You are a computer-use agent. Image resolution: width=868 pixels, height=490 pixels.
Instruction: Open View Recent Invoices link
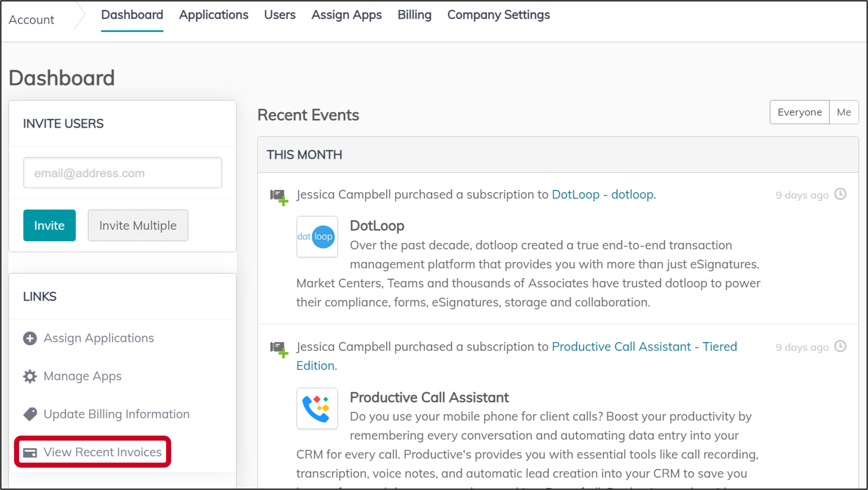point(102,452)
